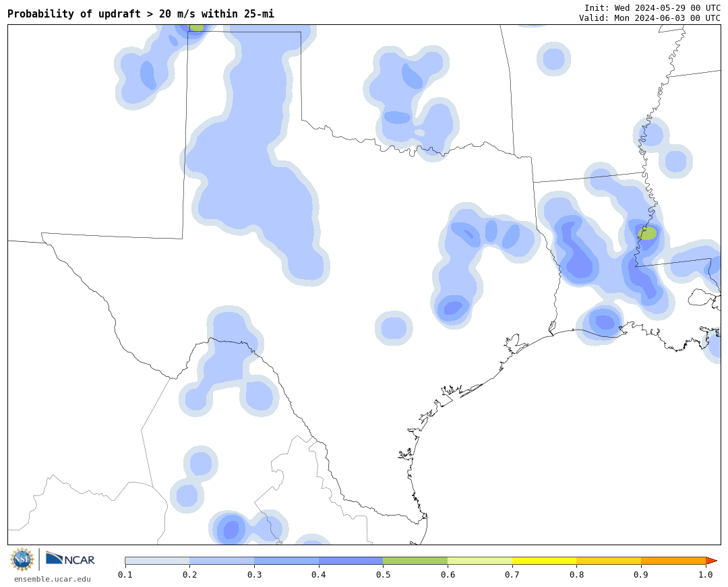The width and height of the screenshot is (728, 587).
Task: Click the Valid: Mon 2024-06-03 00 UTC text
Action: [x=650, y=18]
